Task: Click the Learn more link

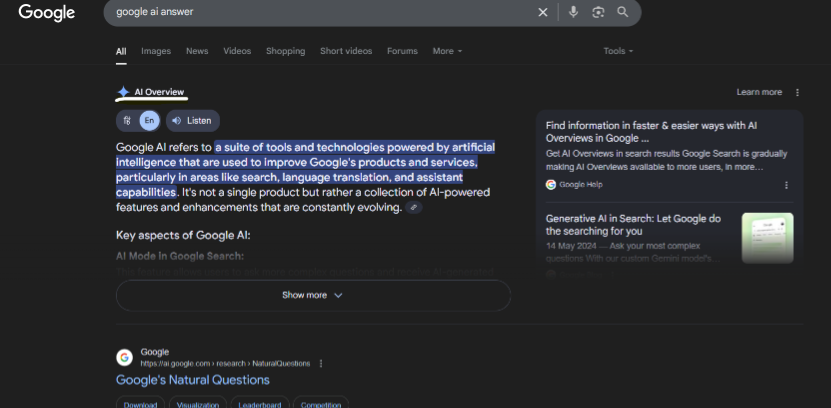Action: (x=759, y=92)
